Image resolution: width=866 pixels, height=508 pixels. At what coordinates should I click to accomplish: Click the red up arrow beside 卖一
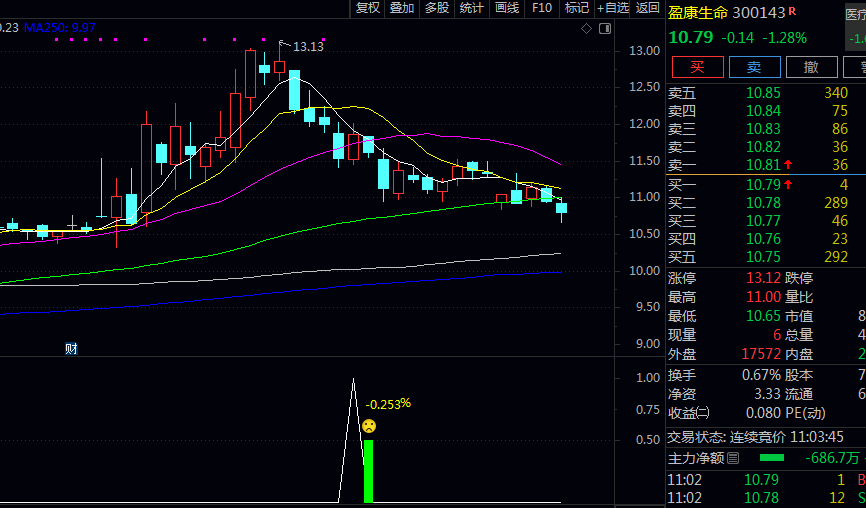789,165
